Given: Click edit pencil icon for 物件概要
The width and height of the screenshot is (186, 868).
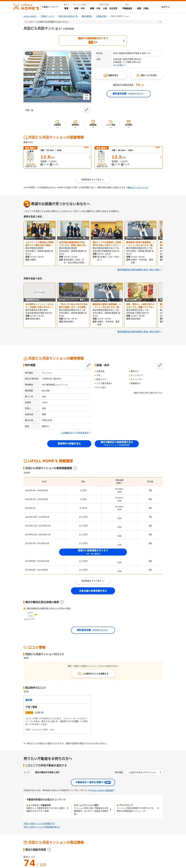Looking at the screenshot, I should pos(89,365).
